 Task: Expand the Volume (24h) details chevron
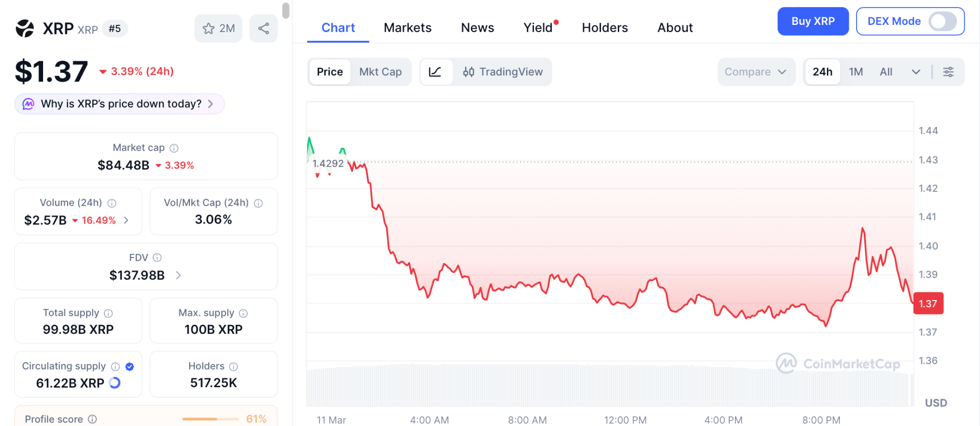126,220
